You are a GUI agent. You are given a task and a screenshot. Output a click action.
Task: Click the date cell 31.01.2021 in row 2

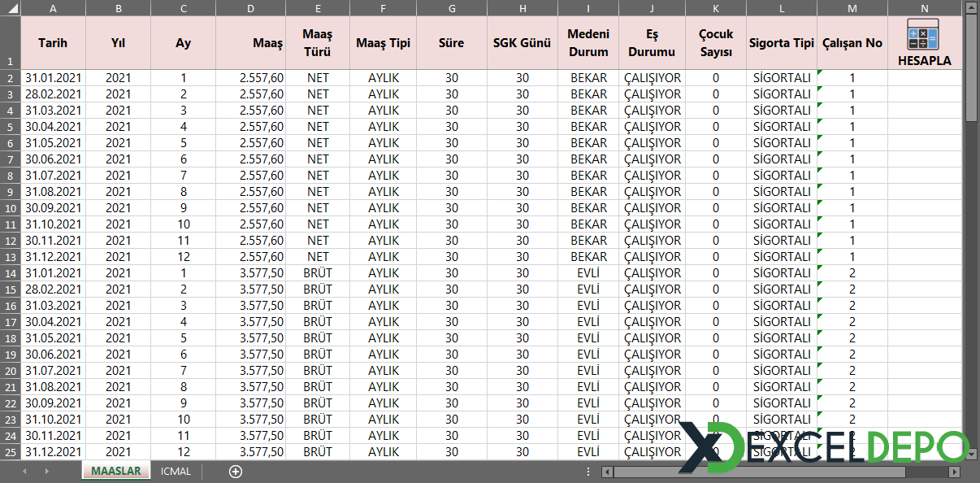click(x=53, y=78)
